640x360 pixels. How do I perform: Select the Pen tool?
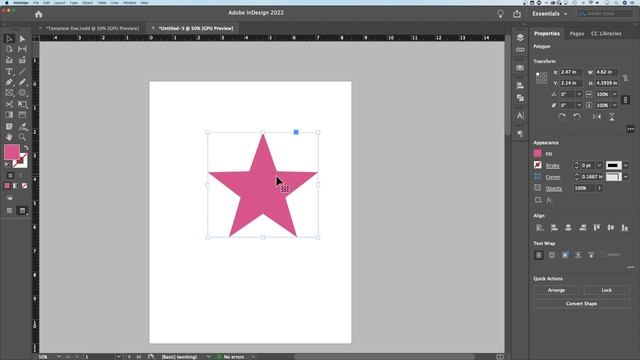pos(9,82)
